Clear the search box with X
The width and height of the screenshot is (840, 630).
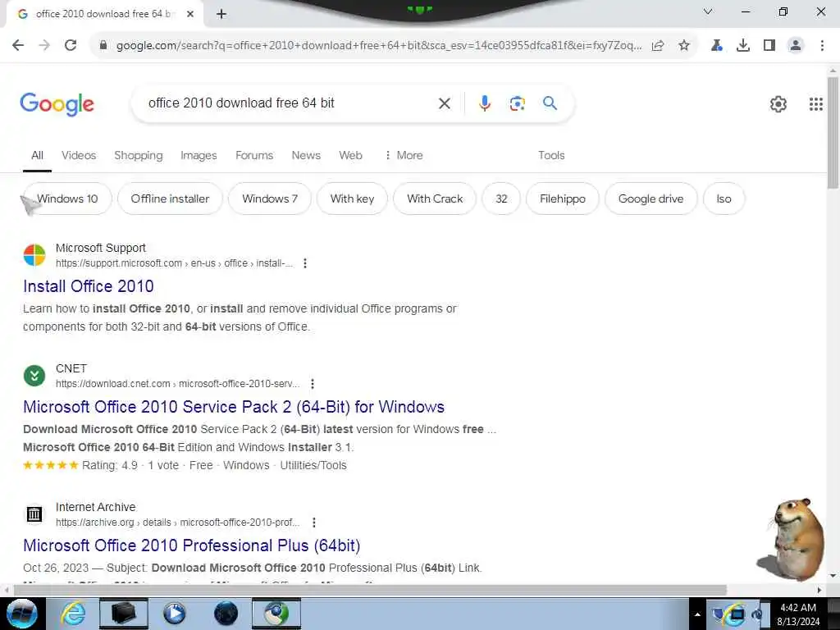click(445, 103)
